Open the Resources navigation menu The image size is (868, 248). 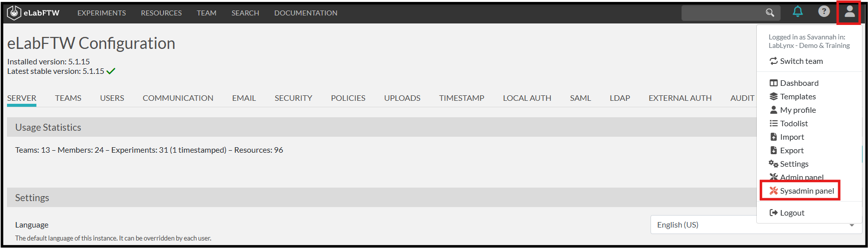click(161, 13)
